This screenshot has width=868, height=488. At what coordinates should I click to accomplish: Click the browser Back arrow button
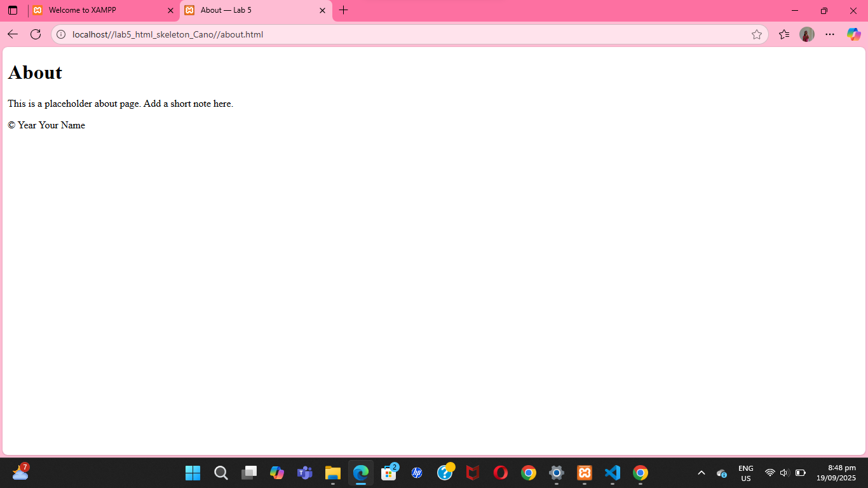click(13, 34)
